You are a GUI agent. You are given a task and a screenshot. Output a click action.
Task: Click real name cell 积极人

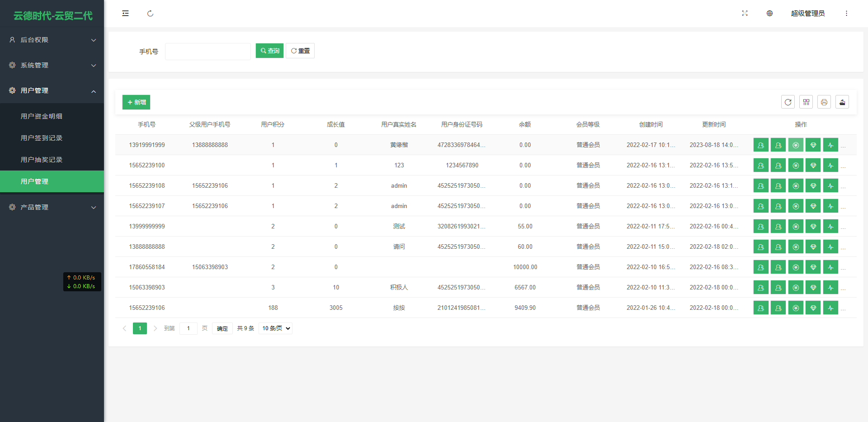[x=399, y=288]
